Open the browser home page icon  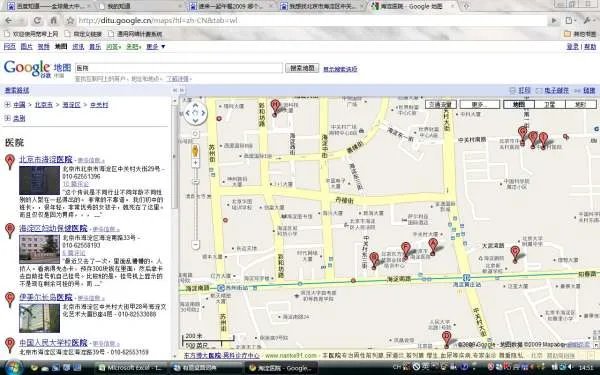tap(54, 21)
